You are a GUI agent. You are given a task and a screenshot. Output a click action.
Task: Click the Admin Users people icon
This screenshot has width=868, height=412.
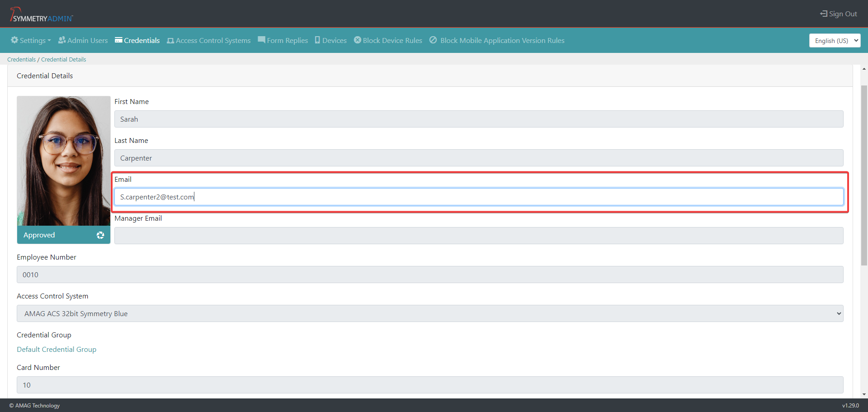click(x=62, y=40)
